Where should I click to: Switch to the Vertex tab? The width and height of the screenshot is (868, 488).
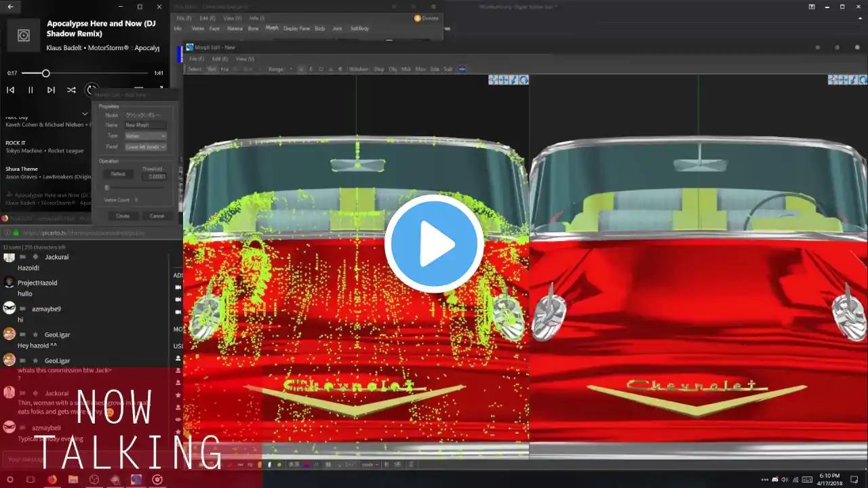198,28
